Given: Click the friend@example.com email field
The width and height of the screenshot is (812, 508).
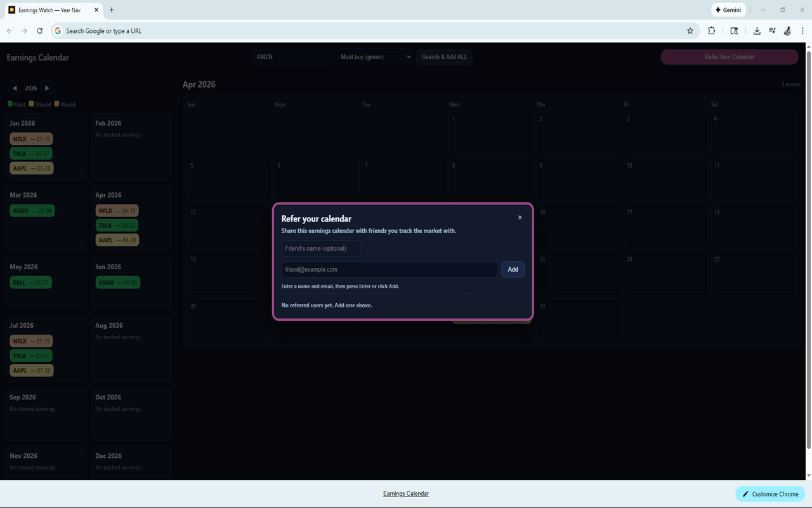Looking at the screenshot, I should pyautogui.click(x=390, y=269).
